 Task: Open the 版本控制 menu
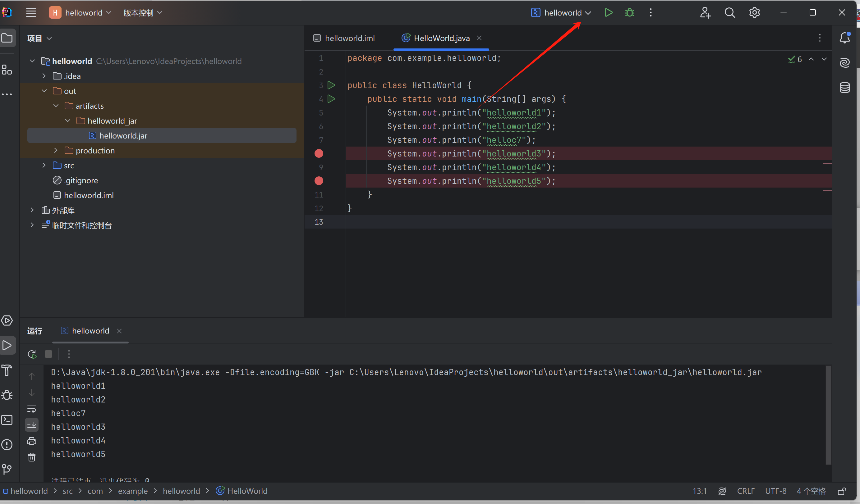pyautogui.click(x=143, y=13)
